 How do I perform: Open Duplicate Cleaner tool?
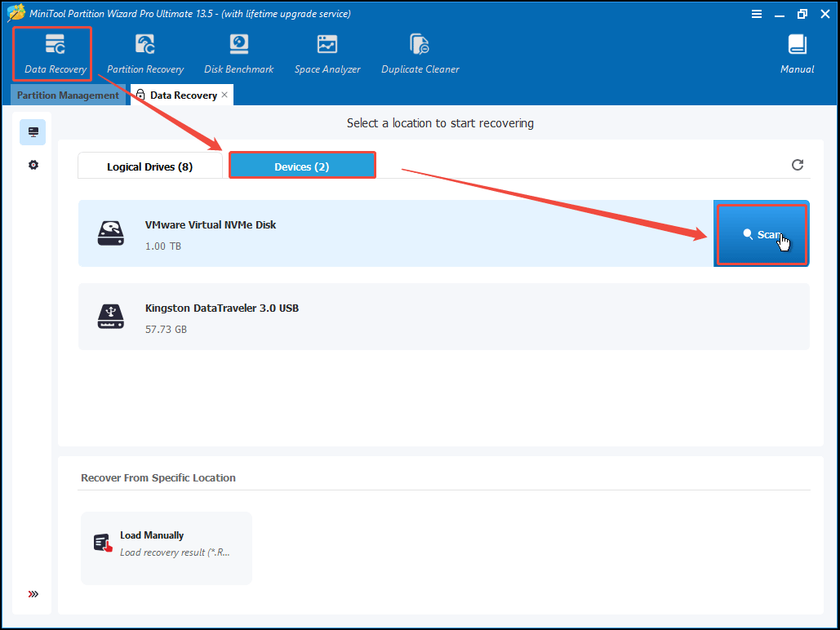pos(420,54)
